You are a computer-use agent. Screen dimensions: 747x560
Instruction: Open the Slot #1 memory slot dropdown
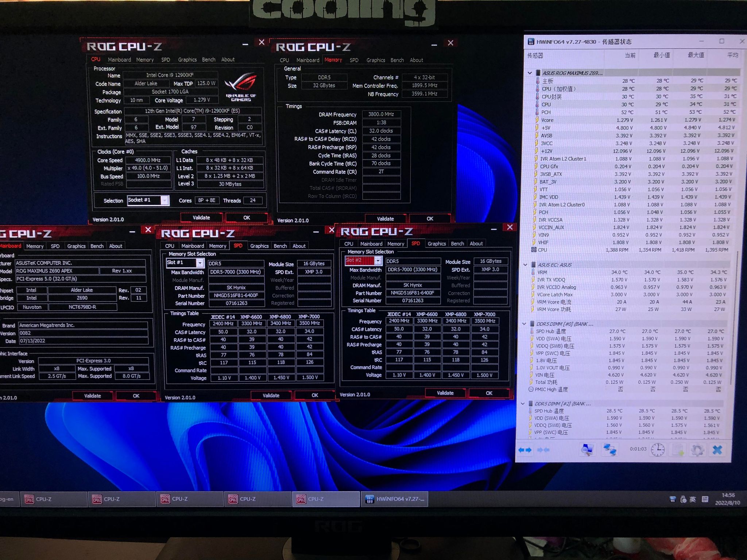200,263
